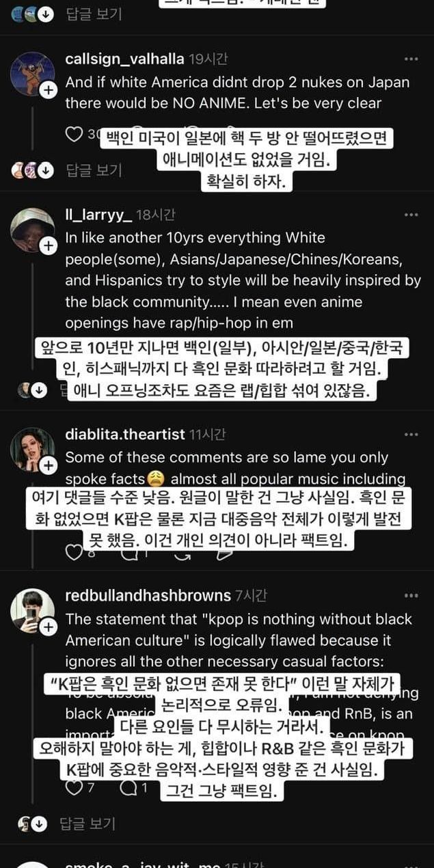View redbullandhashbrowns' profile picture

click(32, 610)
